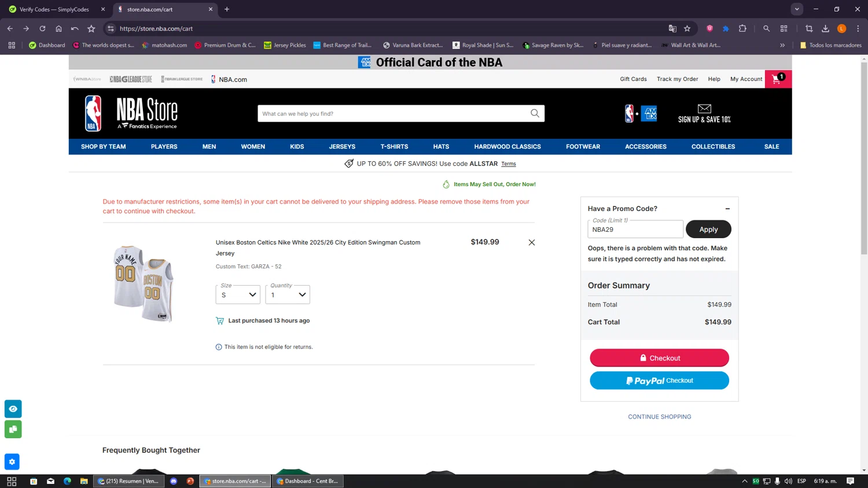
Task: Click the blue eye floating widget icon
Action: click(13, 409)
